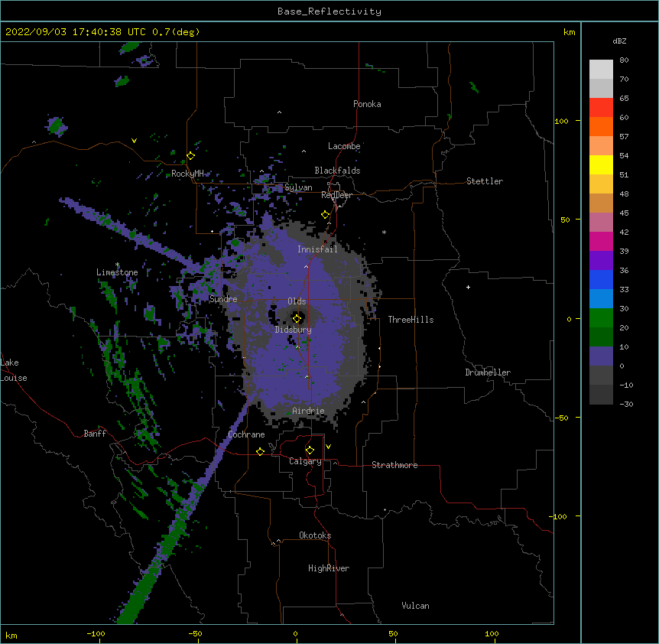Click the Okotoks city label
Viewport: 659px width, 644px height.
(x=315, y=535)
